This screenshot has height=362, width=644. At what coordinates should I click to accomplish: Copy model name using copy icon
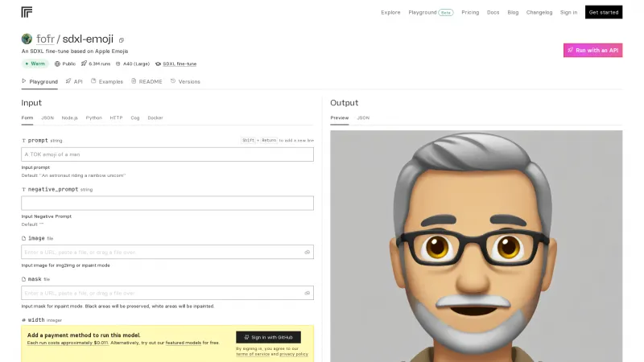click(x=122, y=40)
